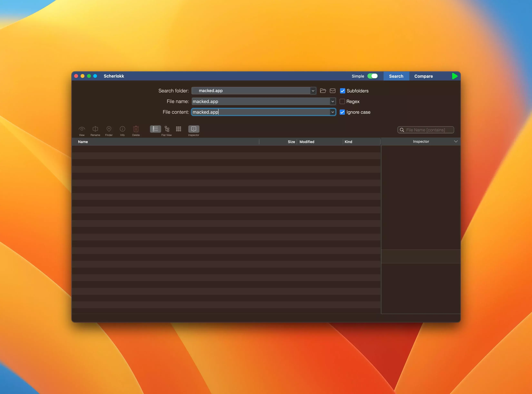Browse for search folder icon
The image size is (532, 394).
[x=323, y=91]
